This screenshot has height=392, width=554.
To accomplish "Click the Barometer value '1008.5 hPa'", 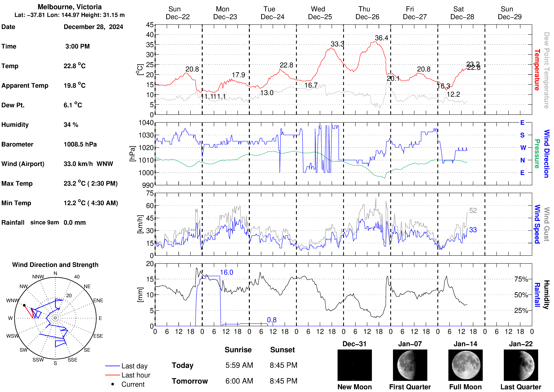I will 80,144.
